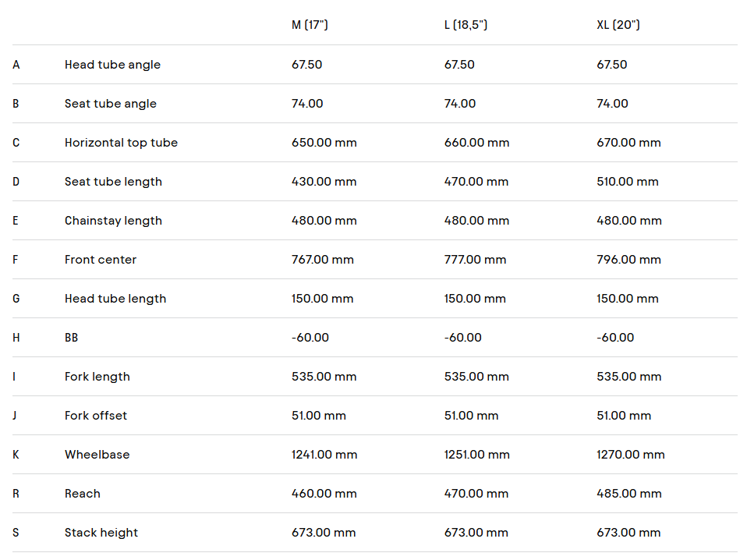Select the Wheelbase row label
This screenshot has height=560, width=747.
pos(97,455)
